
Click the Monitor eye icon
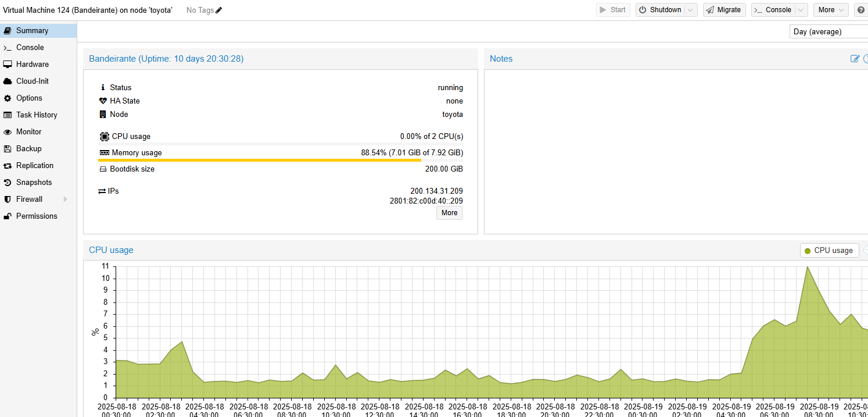8,132
